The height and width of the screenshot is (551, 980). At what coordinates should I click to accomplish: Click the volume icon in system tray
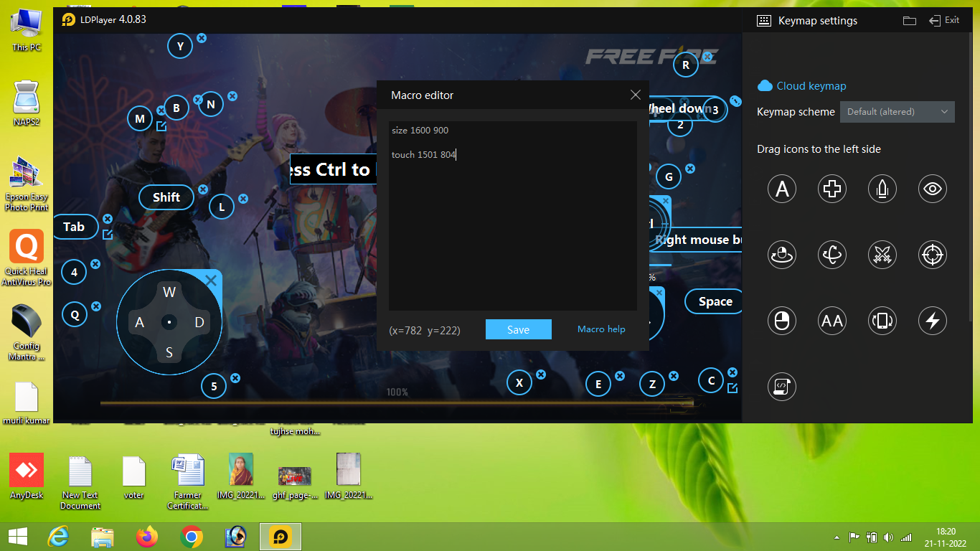(889, 537)
